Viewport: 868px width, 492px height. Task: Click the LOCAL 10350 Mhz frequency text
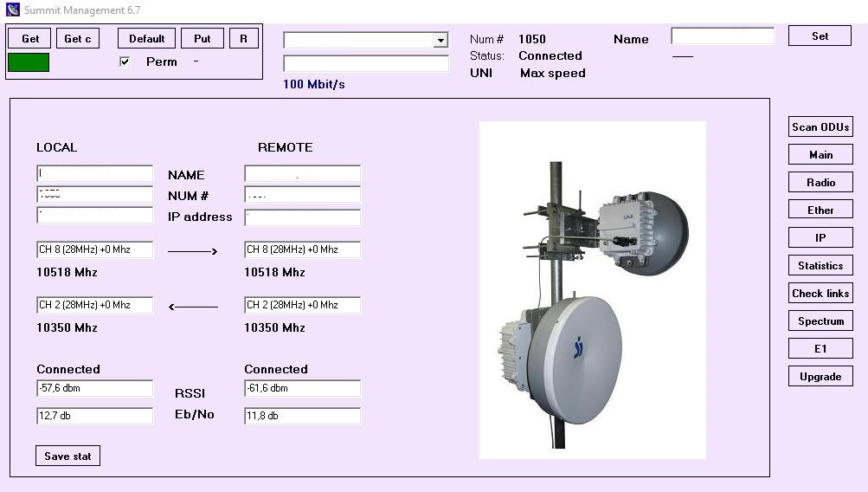click(67, 327)
